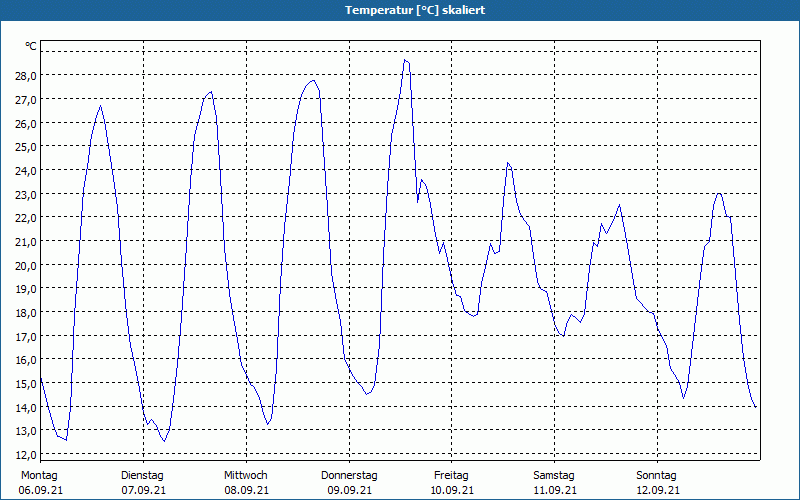Viewport: 800px width, 500px height.
Task: Click the °C unit label above the axis
Action: 31,46
